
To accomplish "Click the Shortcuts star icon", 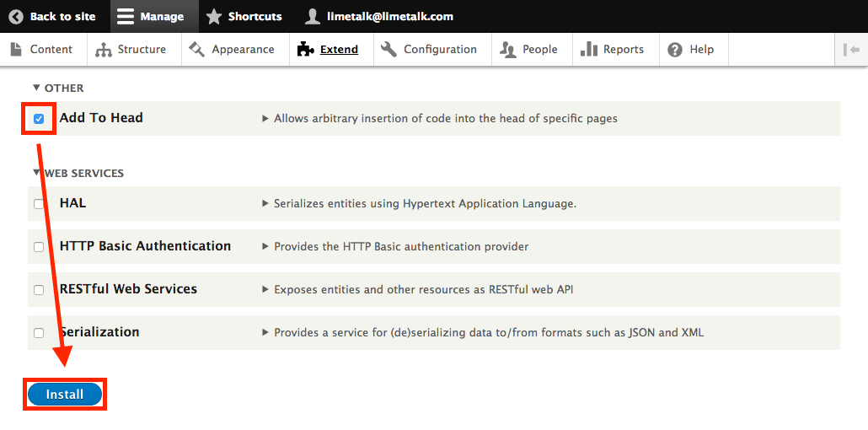I will tap(214, 17).
